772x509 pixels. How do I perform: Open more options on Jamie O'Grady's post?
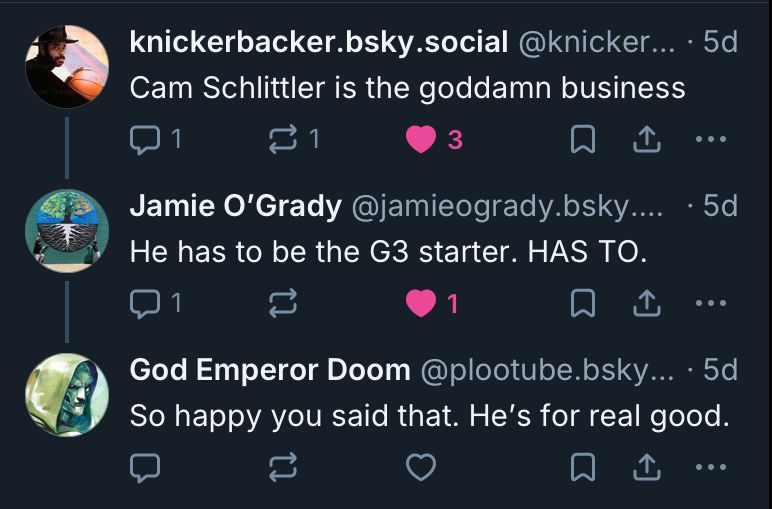(710, 303)
